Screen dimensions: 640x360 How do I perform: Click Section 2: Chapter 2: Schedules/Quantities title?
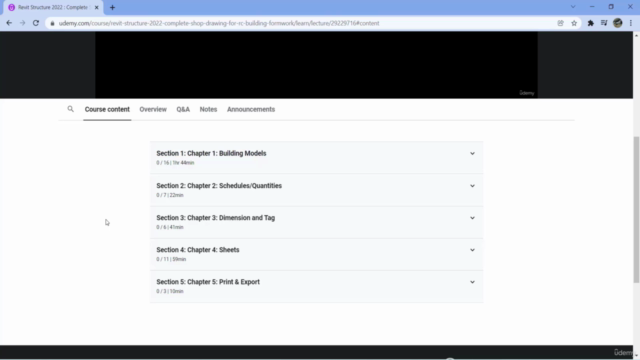(219, 186)
